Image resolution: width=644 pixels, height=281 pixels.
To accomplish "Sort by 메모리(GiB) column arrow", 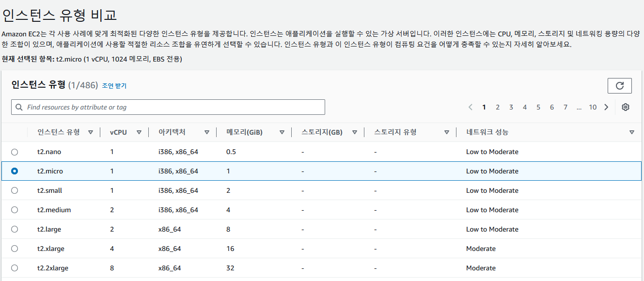I will point(282,132).
